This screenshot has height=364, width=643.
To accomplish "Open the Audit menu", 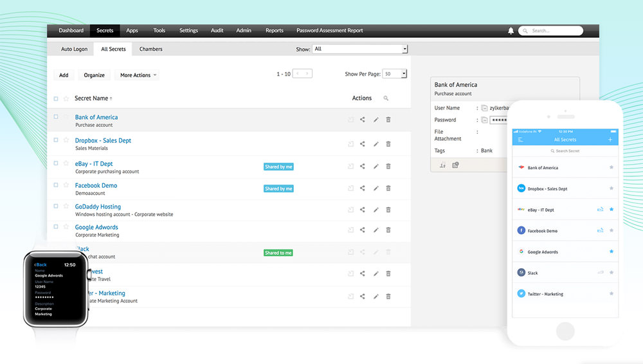I will [x=217, y=30].
